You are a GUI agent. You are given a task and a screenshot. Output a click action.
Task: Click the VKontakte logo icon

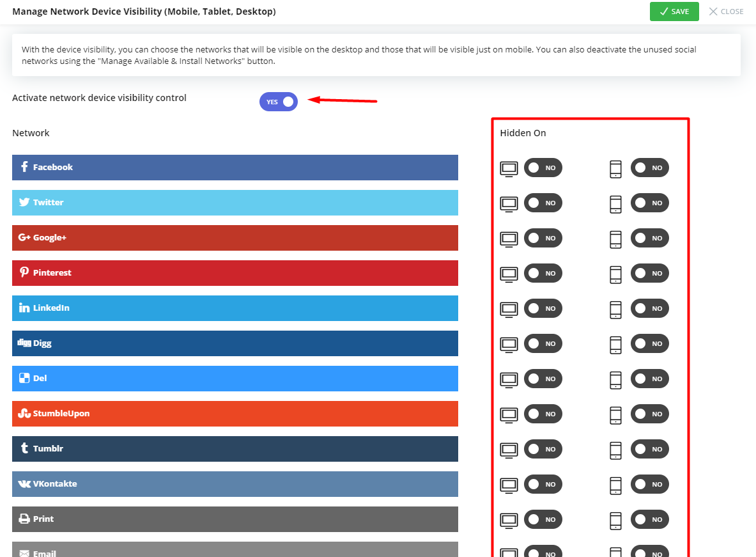[24, 484]
